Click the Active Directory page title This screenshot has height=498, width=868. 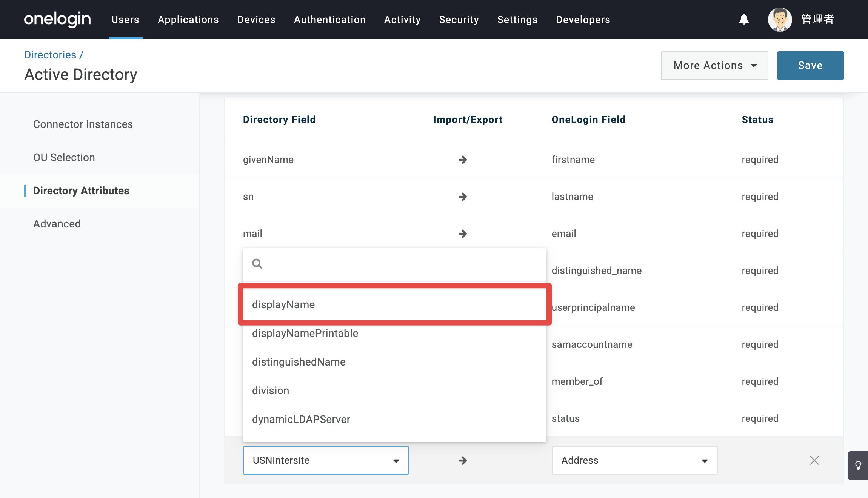pyautogui.click(x=81, y=74)
